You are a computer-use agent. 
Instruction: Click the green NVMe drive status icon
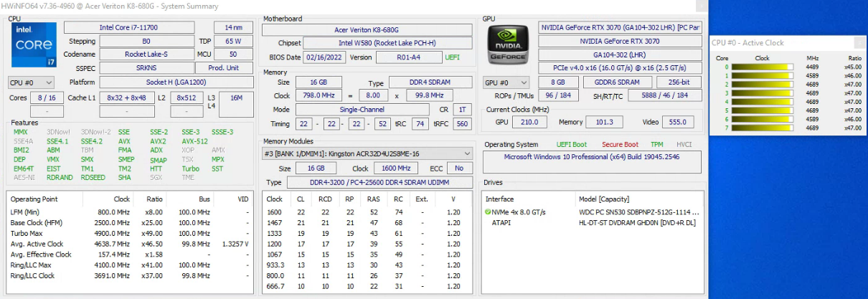488,212
